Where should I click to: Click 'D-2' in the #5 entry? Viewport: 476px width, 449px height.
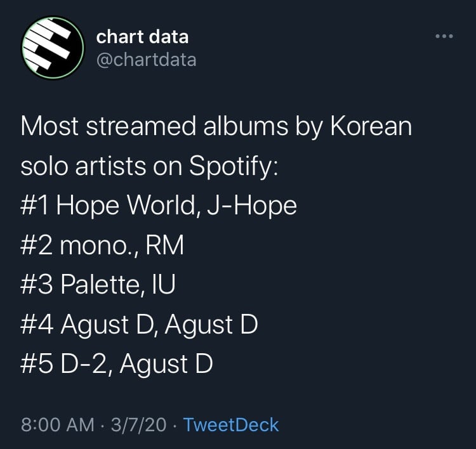pos(83,364)
